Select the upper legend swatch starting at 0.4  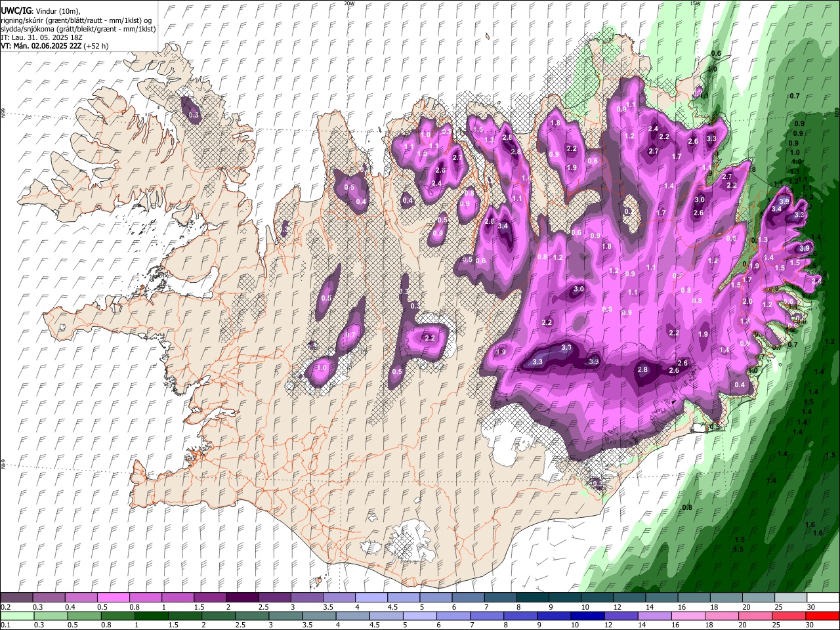tap(81, 598)
